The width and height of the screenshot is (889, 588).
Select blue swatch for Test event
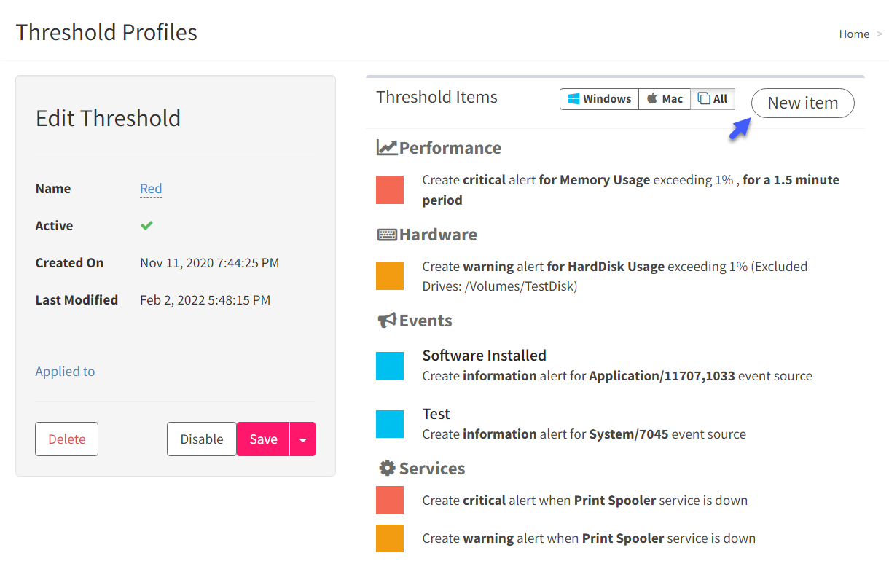[390, 424]
